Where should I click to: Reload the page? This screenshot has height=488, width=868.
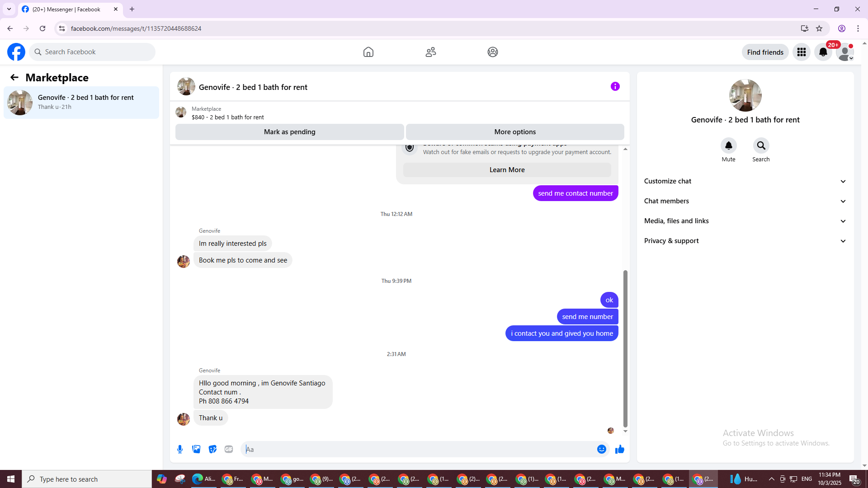tap(42, 28)
